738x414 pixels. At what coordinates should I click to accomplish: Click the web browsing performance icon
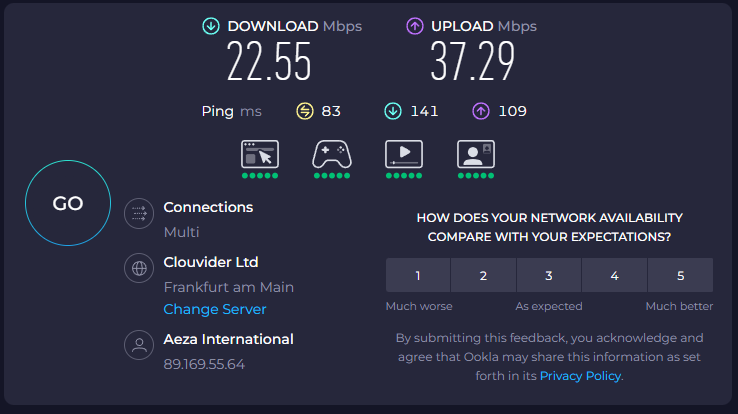click(260, 154)
